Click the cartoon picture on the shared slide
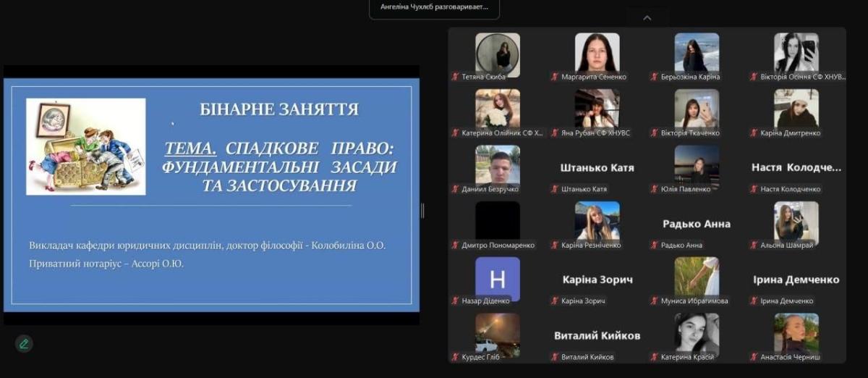The image size is (868, 378). (86, 147)
